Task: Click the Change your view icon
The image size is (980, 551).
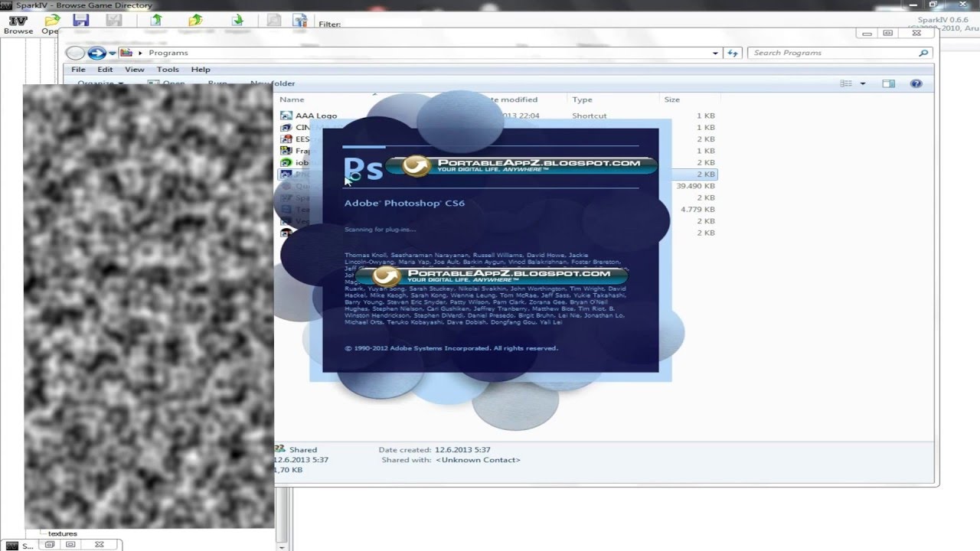Action: click(x=846, y=83)
